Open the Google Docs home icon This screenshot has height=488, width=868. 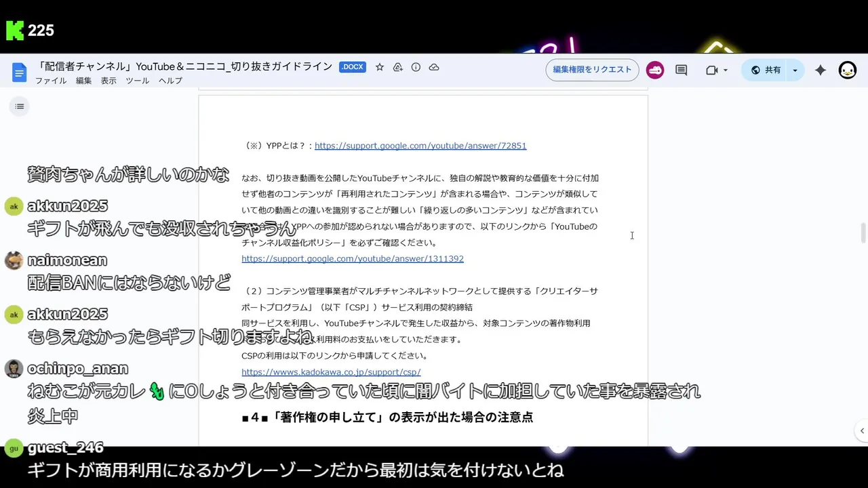tap(19, 71)
